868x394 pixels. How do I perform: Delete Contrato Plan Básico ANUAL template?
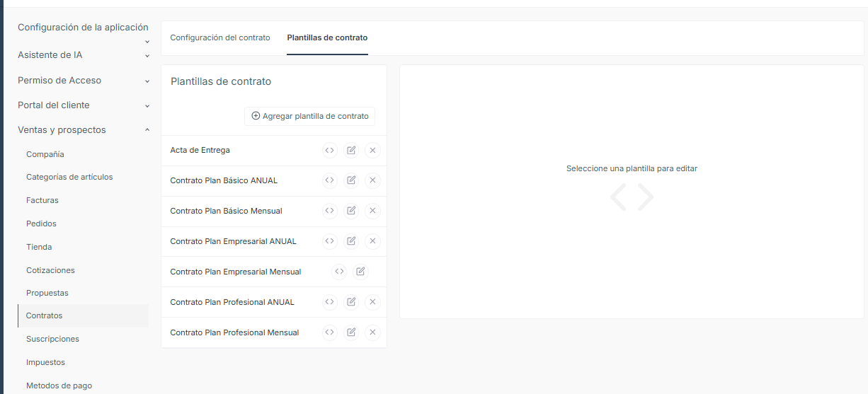372,180
